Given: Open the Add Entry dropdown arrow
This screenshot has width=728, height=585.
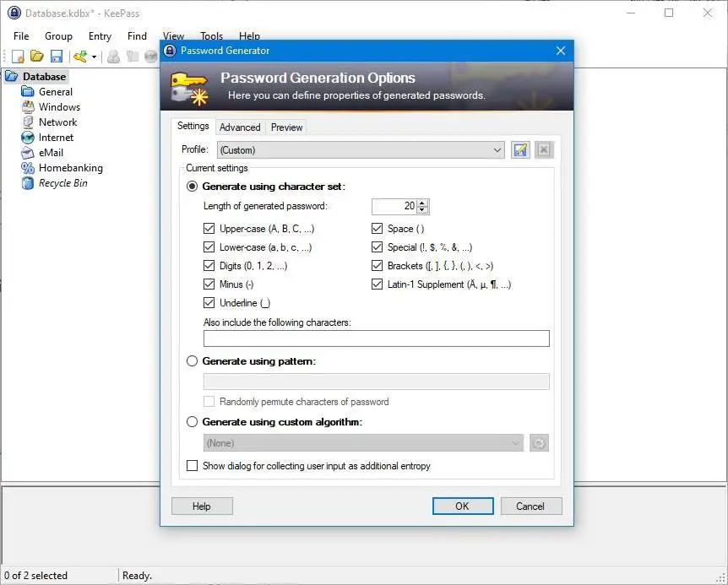Looking at the screenshot, I should 95,57.
